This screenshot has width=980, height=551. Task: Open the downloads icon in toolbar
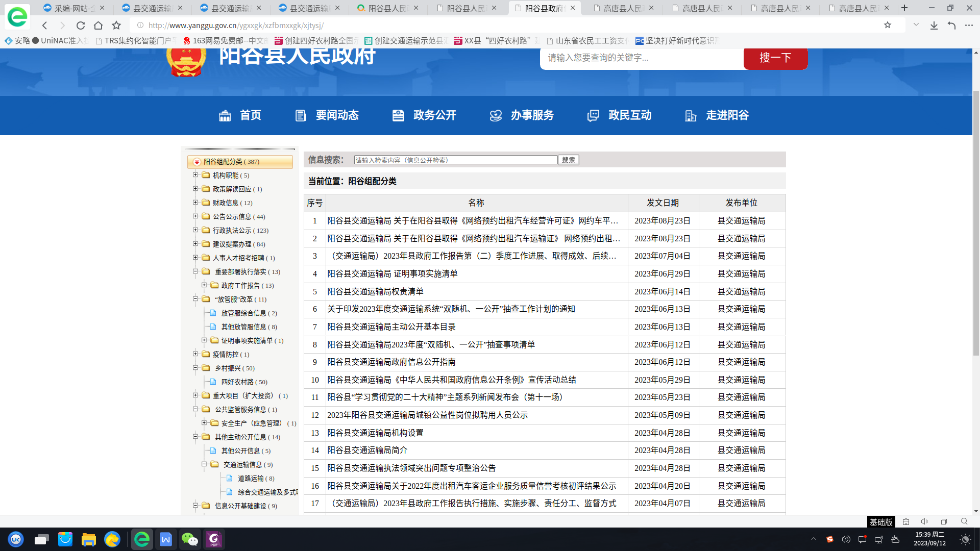(x=934, y=26)
